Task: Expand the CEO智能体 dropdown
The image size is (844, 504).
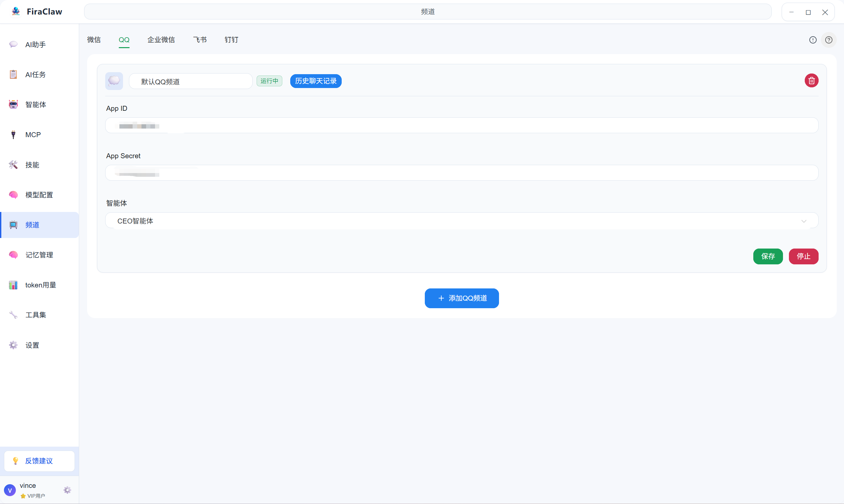Action: click(x=462, y=221)
